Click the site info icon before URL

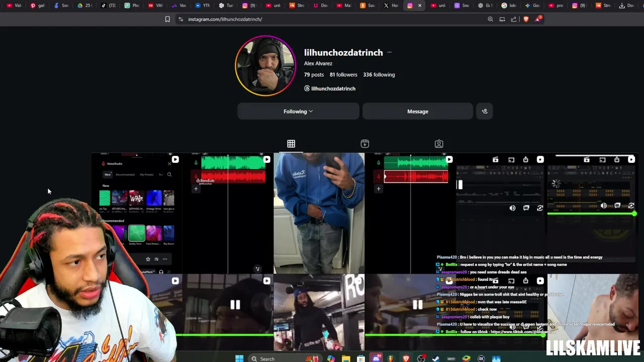181,19
